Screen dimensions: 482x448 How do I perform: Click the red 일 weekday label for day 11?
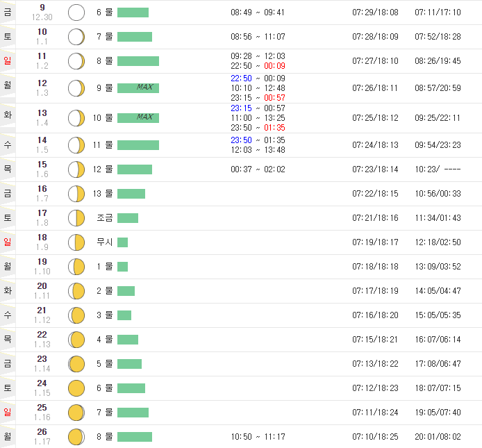tap(8, 60)
